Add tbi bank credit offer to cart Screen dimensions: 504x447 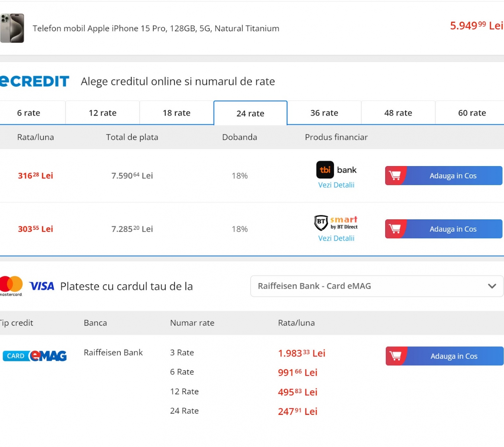(x=453, y=176)
